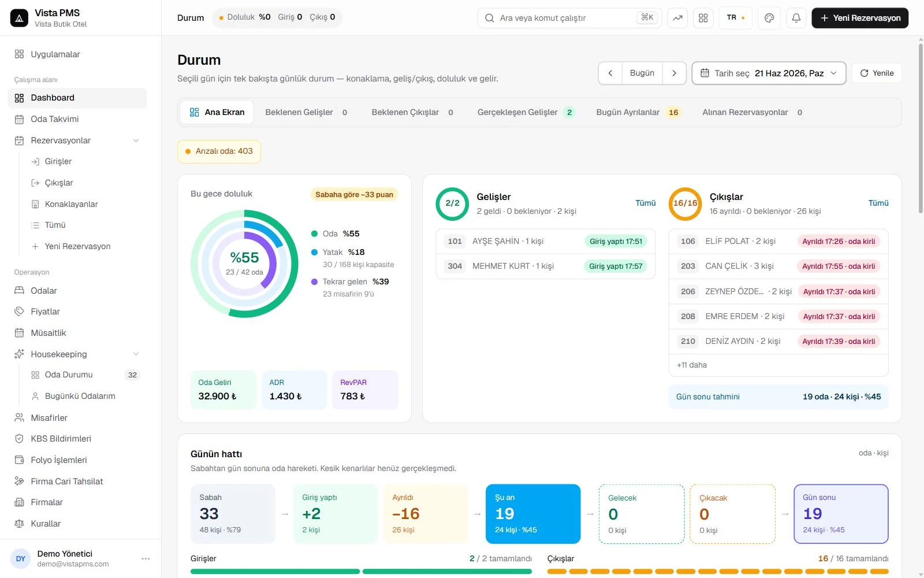924x578 pixels.
Task: Open Kurallar scale icon item
Action: click(77, 524)
